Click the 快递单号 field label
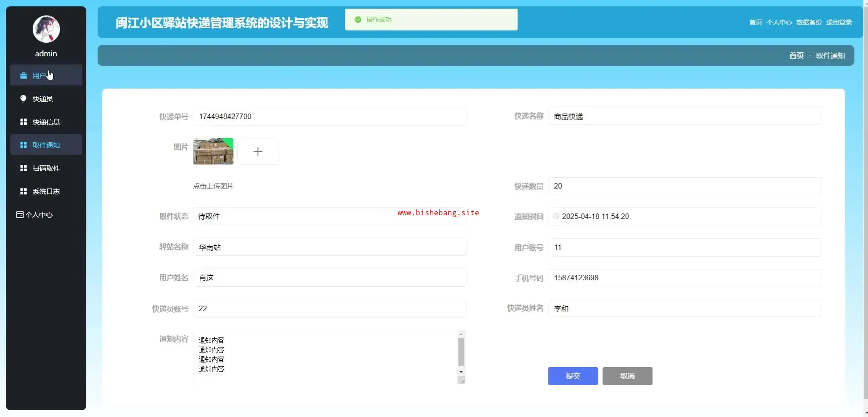 (x=173, y=117)
